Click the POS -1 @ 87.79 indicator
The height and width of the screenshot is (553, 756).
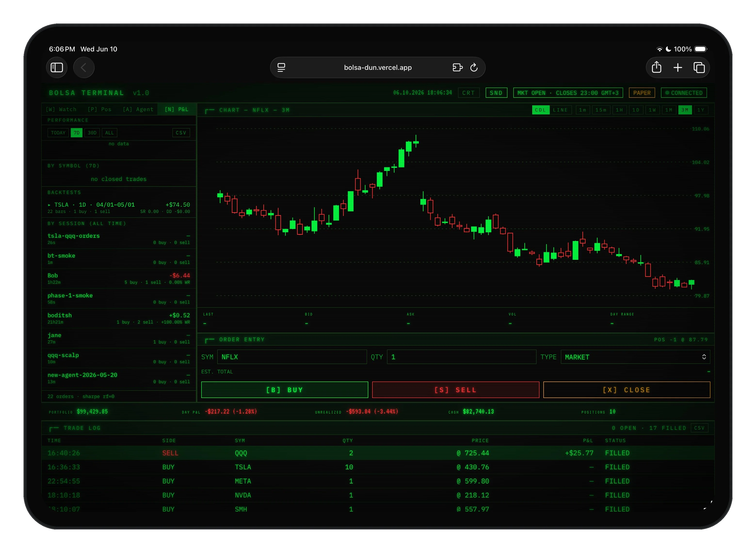tap(681, 340)
